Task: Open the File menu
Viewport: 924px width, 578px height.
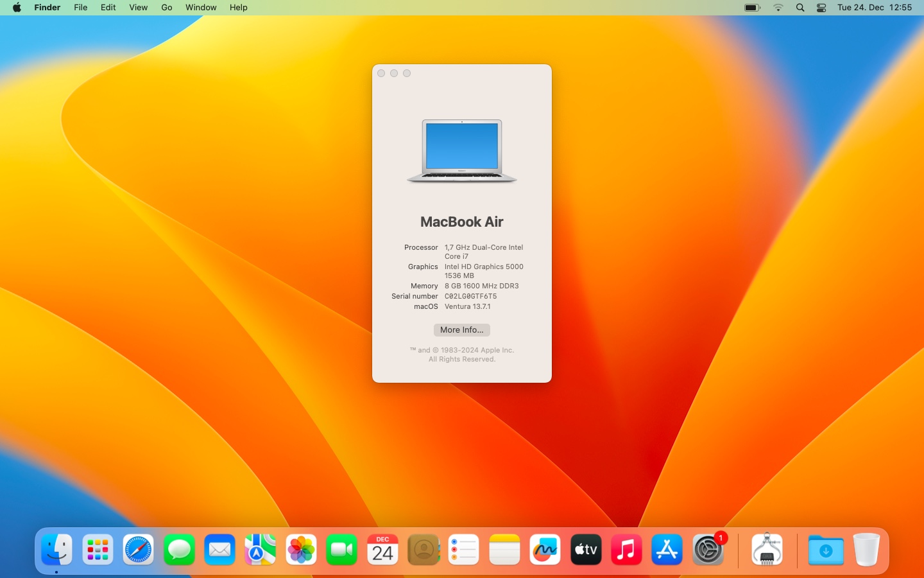Action: 81,8
